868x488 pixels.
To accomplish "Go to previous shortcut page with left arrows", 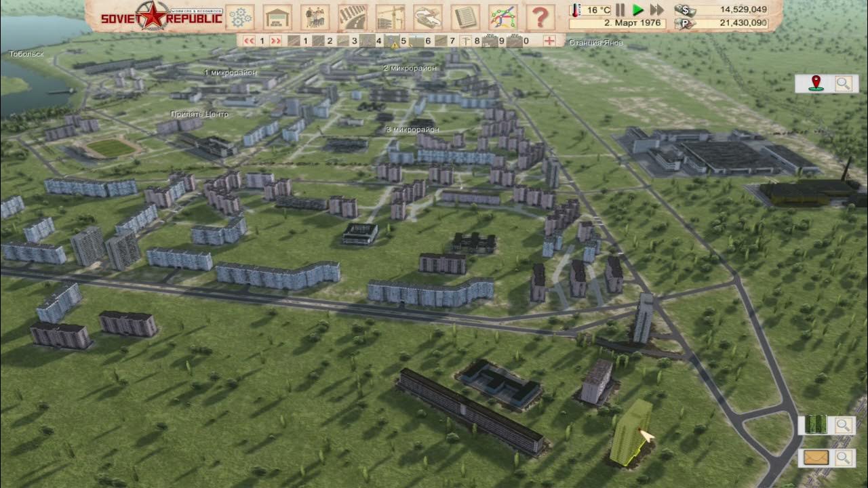I will [249, 41].
